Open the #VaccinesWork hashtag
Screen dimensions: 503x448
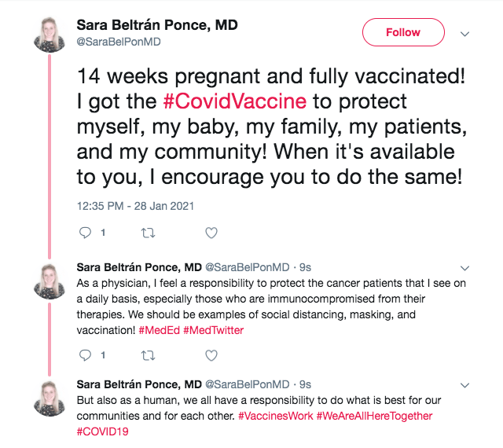tap(275, 416)
